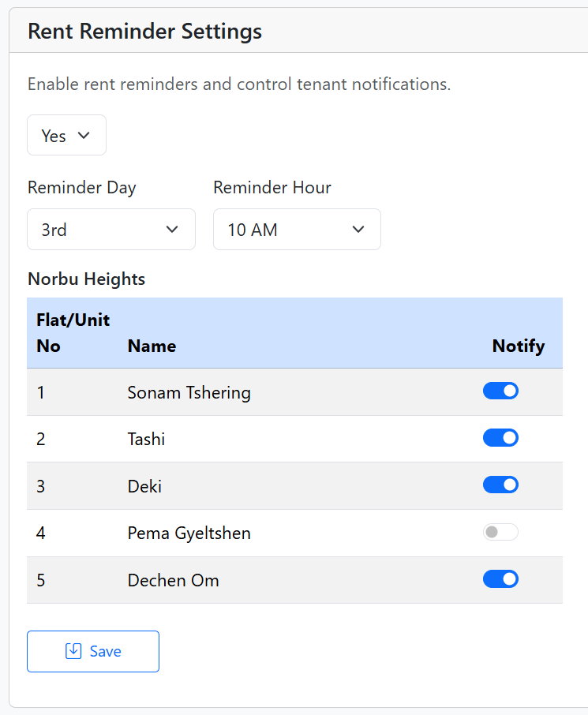Click the chevron arrow of Reminder Day

click(x=172, y=230)
